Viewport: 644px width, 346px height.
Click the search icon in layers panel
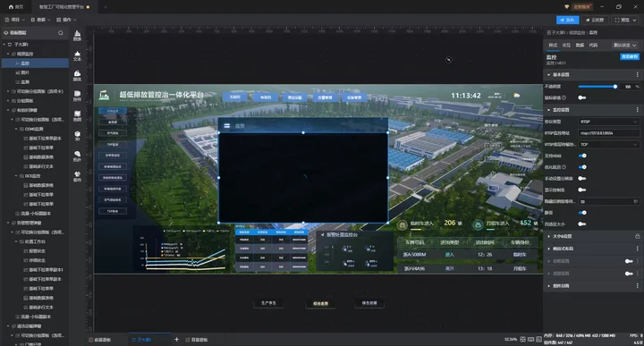point(61,32)
